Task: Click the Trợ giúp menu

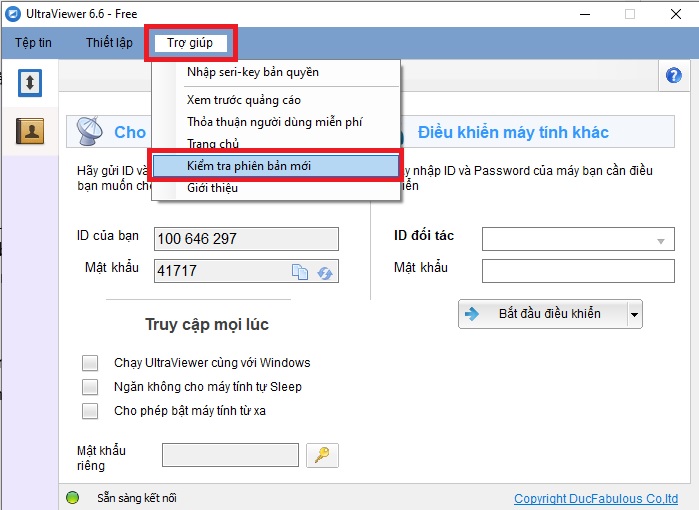Action: 190,43
